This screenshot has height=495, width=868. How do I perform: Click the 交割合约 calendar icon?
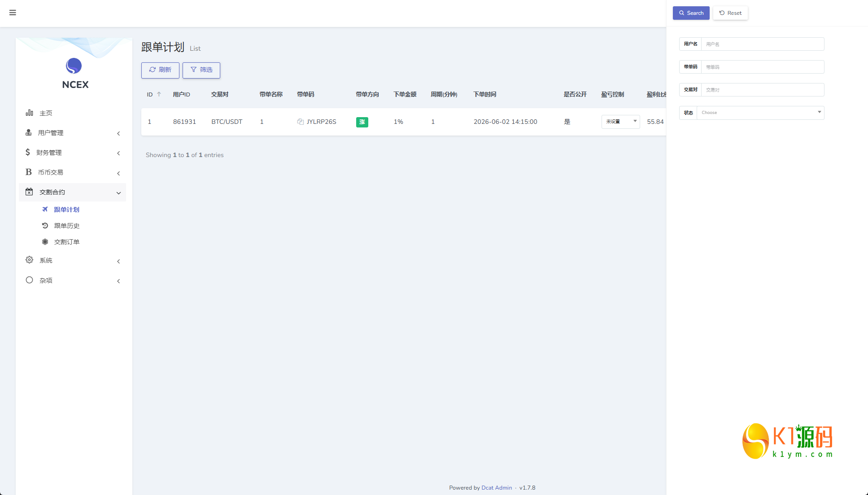click(29, 192)
